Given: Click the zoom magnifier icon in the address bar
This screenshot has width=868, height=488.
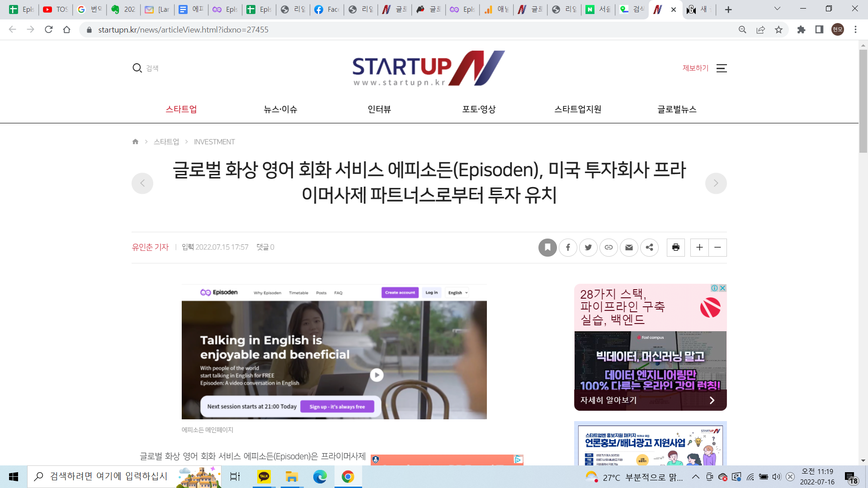Looking at the screenshot, I should pos(742,29).
